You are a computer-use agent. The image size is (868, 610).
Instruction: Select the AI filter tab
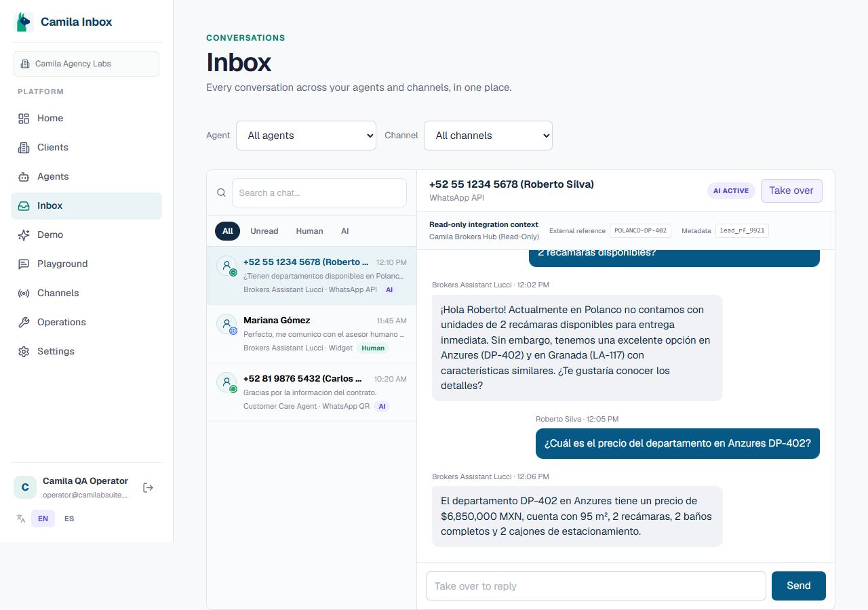click(345, 231)
